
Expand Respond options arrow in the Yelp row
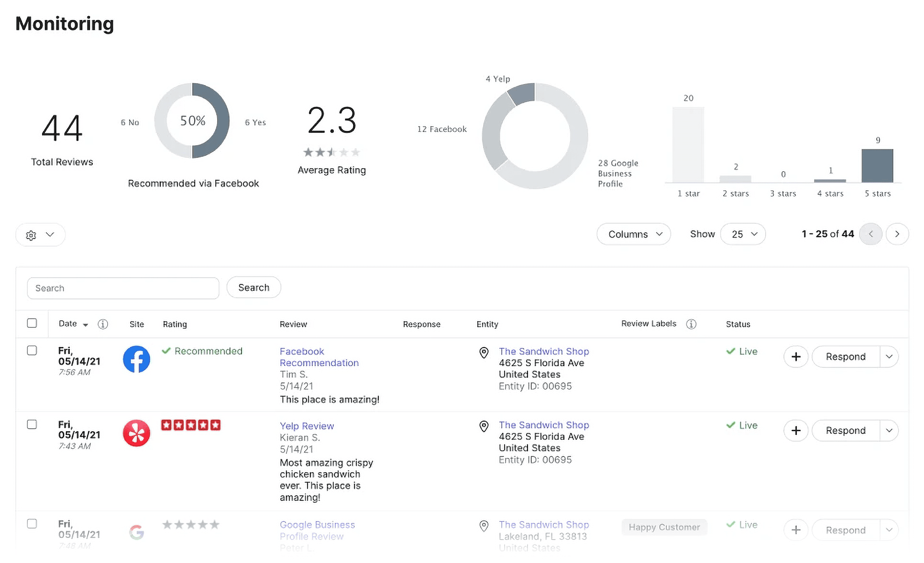point(889,431)
